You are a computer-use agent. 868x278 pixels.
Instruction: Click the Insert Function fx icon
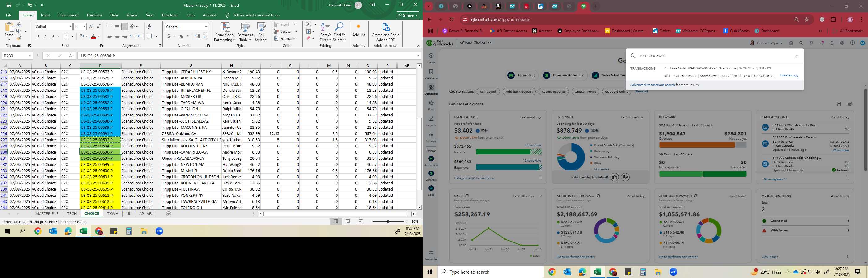[x=71, y=56]
